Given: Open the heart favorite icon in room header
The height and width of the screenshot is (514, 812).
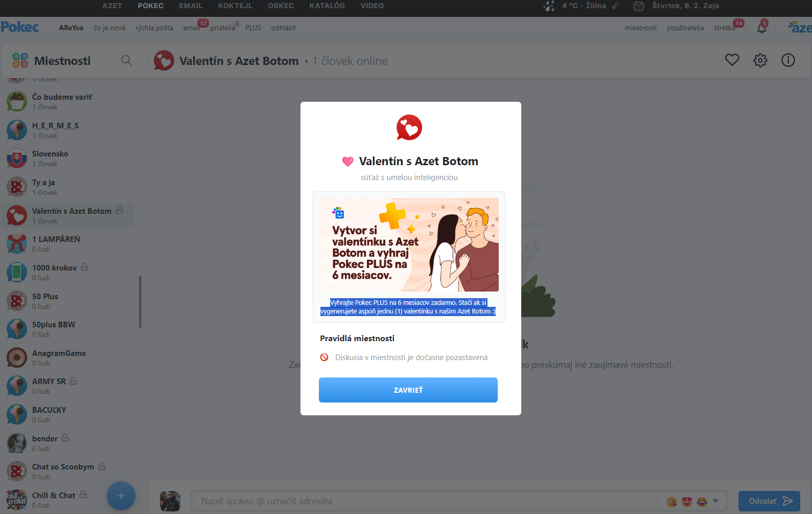Looking at the screenshot, I should click(x=732, y=60).
